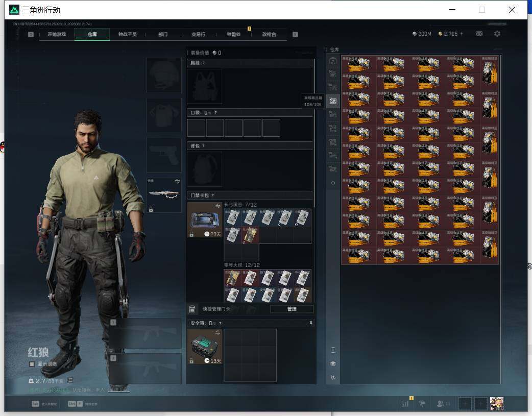Show help for 门禁卡包 section
Viewport: 532px width, 416px height.
[213, 195]
